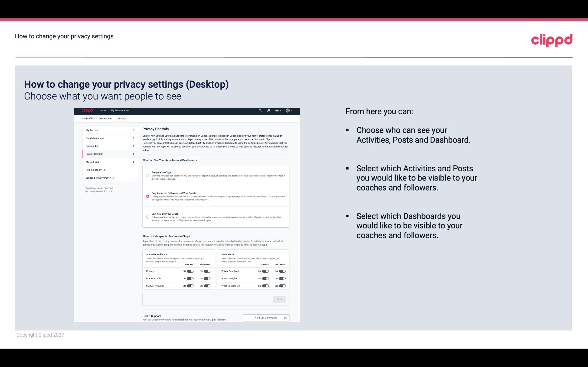
Task: Select Only Approved Followers and Your Coach radio button
Action: pos(147,196)
